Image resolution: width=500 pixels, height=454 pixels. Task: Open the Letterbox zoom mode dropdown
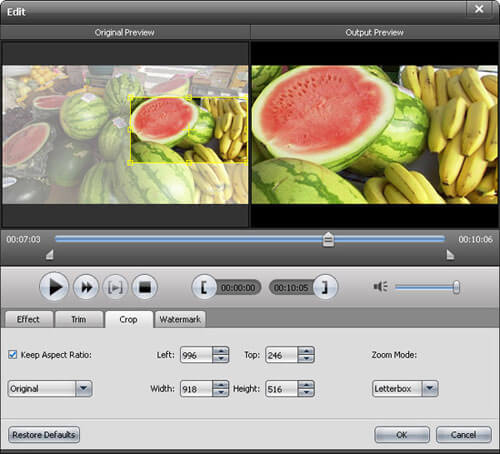point(405,389)
